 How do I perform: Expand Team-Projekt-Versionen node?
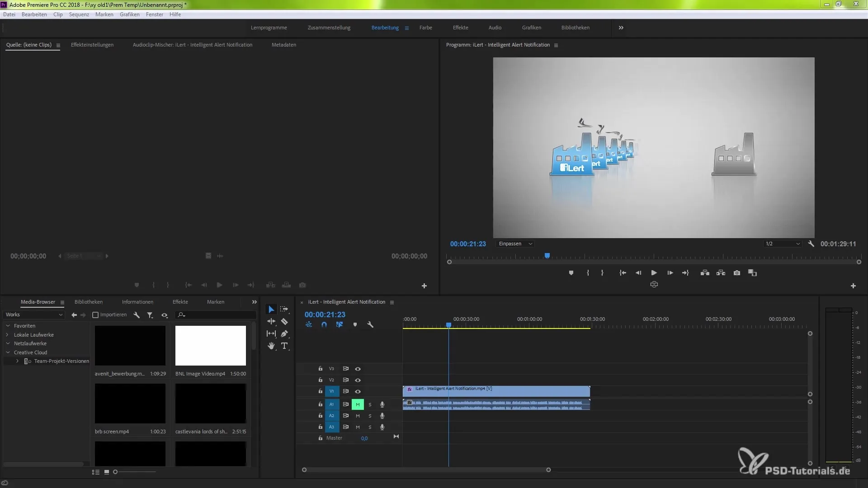[x=17, y=361]
